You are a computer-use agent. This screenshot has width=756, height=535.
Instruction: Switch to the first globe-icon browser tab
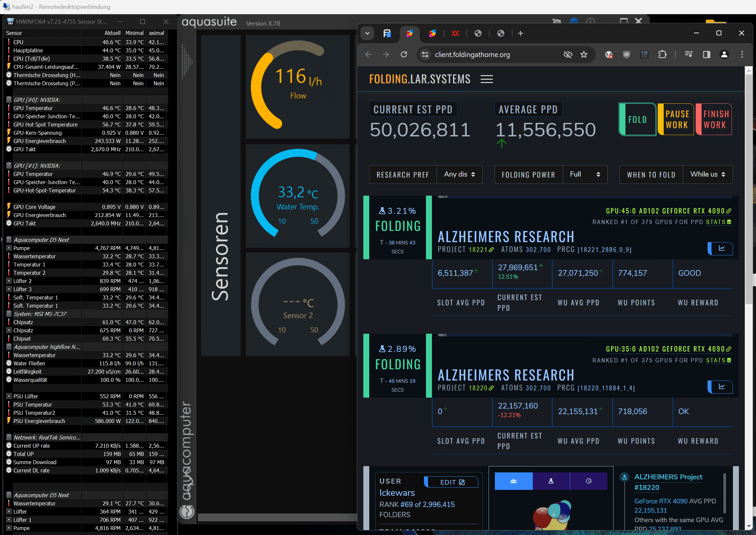click(x=478, y=33)
